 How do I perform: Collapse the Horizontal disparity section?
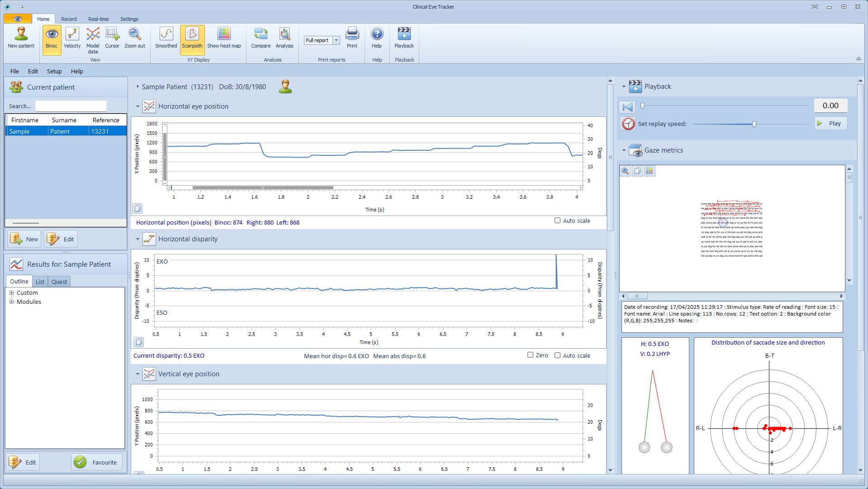[138, 239]
